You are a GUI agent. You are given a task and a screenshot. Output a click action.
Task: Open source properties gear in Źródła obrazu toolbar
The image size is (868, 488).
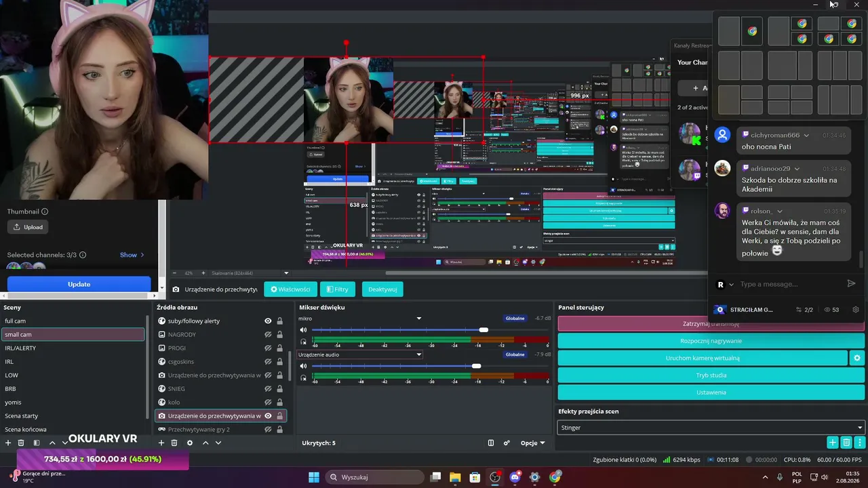190,443
